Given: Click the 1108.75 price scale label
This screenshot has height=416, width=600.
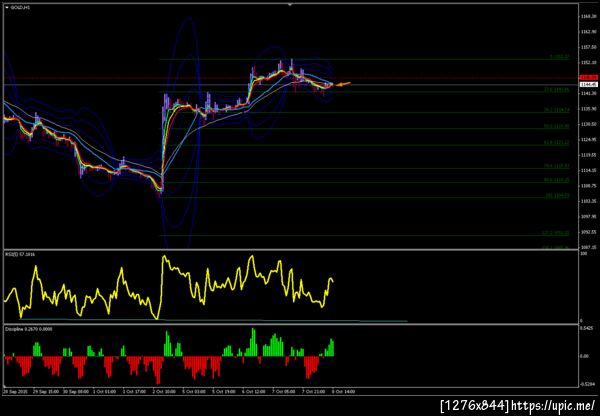Looking at the screenshot, I should click(x=587, y=186).
